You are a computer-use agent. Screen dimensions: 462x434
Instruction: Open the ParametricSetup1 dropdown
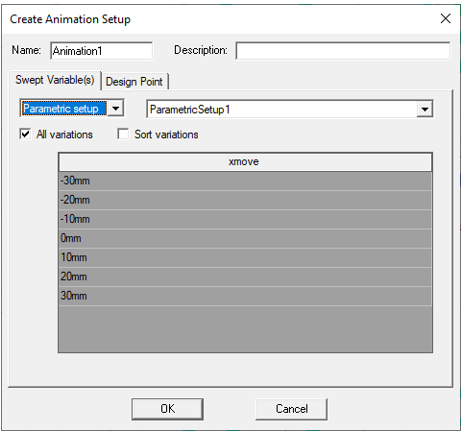tap(425, 109)
